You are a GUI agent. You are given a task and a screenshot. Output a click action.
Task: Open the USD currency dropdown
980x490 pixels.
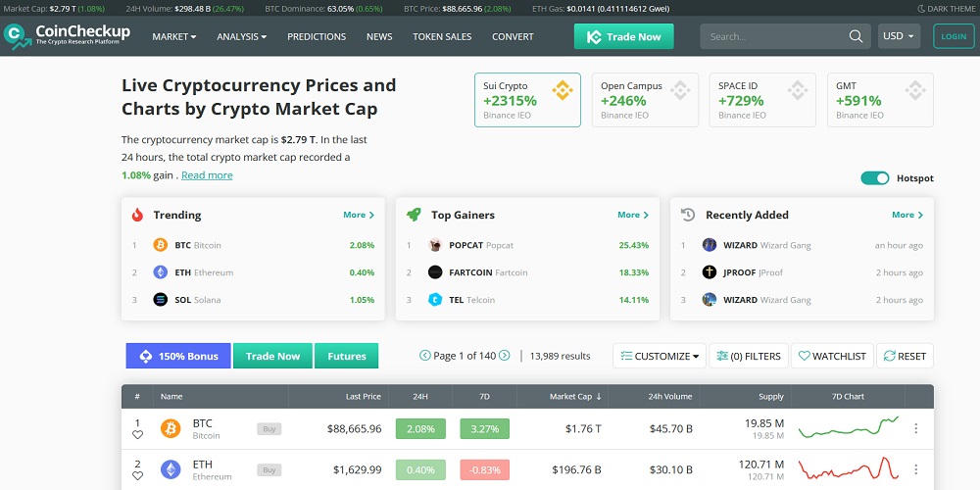pyautogui.click(x=899, y=36)
